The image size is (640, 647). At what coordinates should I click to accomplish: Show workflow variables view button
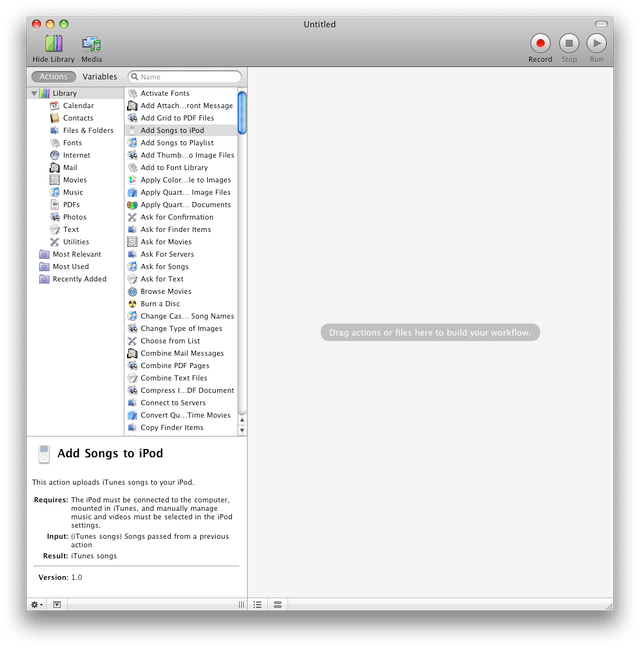(278, 604)
